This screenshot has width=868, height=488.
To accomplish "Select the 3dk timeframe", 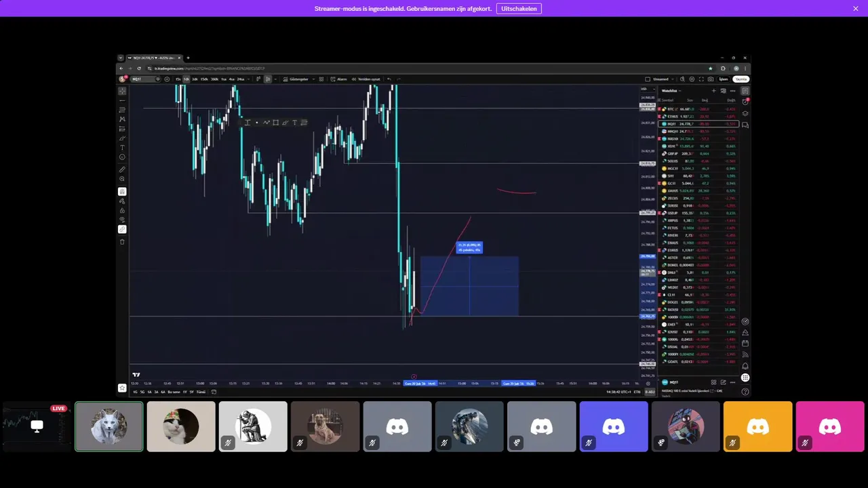I will point(195,79).
